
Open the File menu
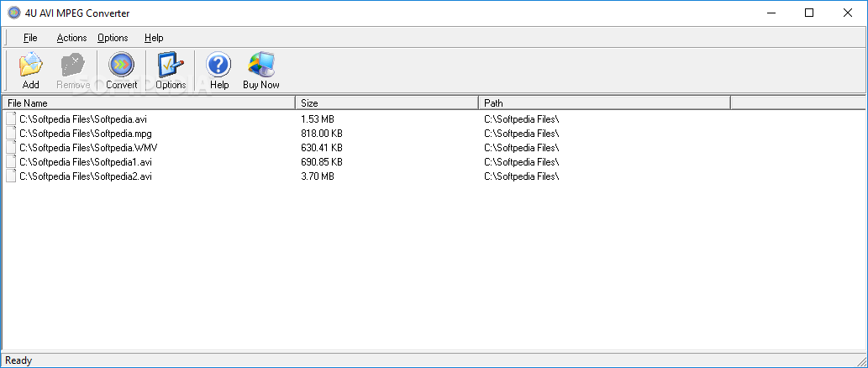(30, 38)
